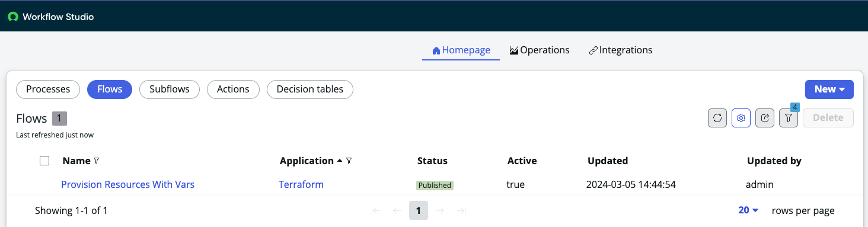Click the Application column filter icon
The image size is (868, 227).
click(349, 161)
